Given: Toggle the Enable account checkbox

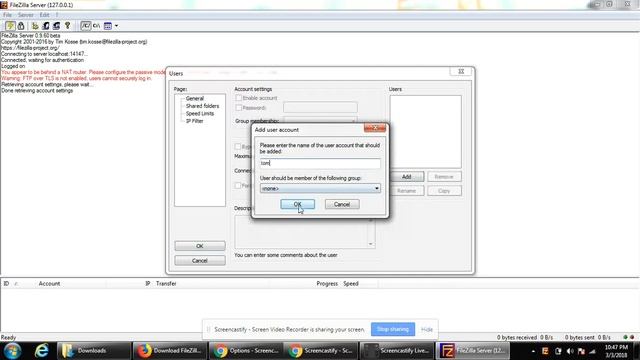Looking at the screenshot, I should 238,98.
